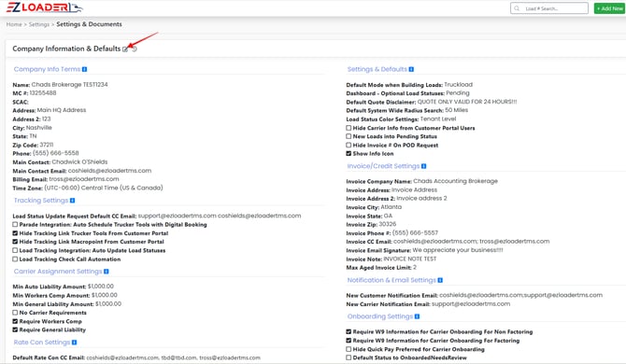Uncheck Hide Tracking Link Macropoint checkbox
Viewport: 626px width, 364px height.
15,242
